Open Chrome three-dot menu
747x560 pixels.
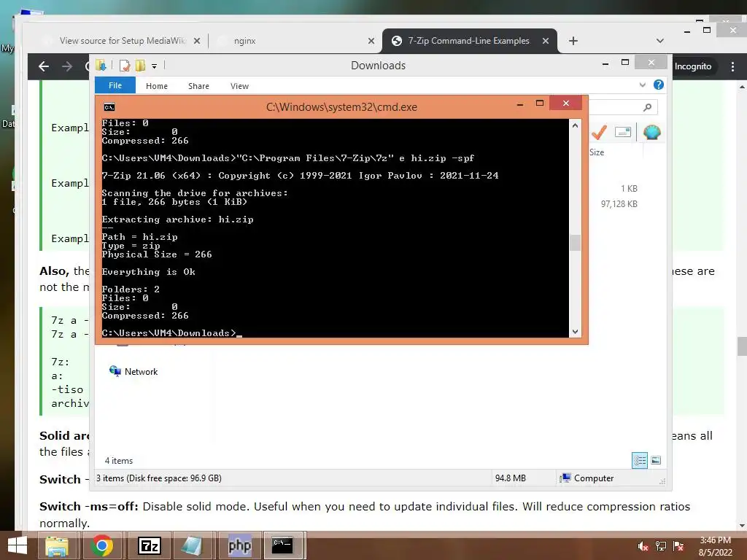(732, 66)
